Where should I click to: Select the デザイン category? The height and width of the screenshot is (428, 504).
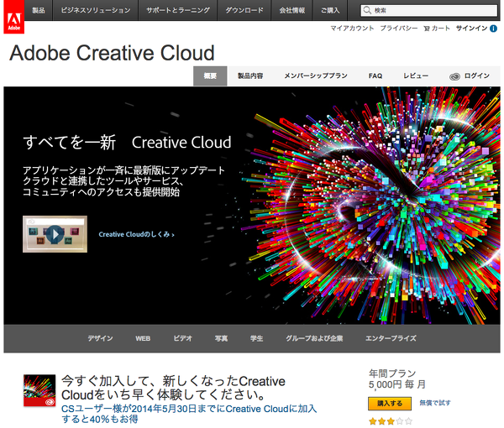(100, 338)
